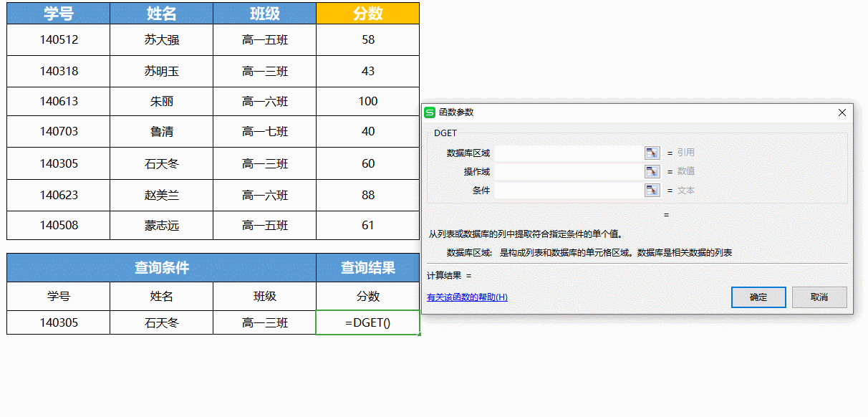
Task: Close the 函数参数 dialog with X
Action: click(x=842, y=112)
